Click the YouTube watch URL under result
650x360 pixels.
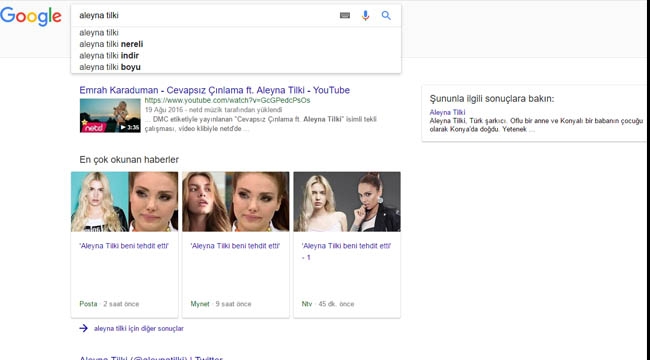pos(227,100)
